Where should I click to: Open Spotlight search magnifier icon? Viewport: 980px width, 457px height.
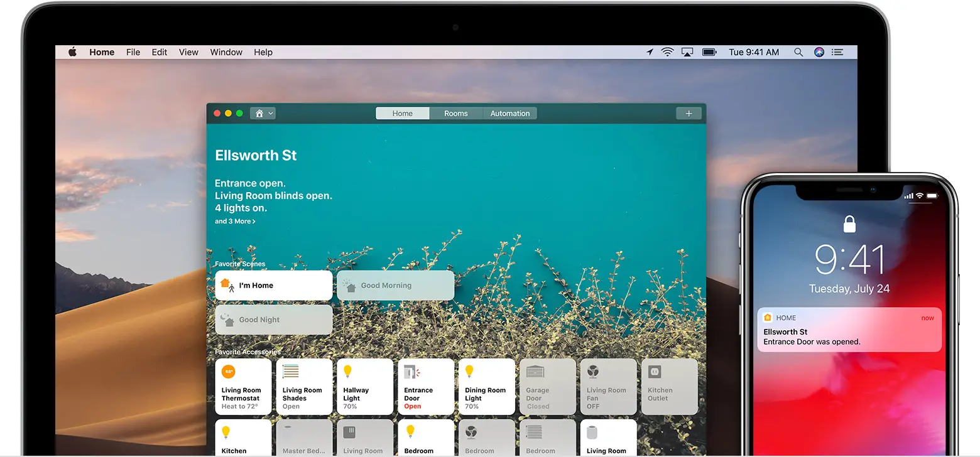coord(798,52)
